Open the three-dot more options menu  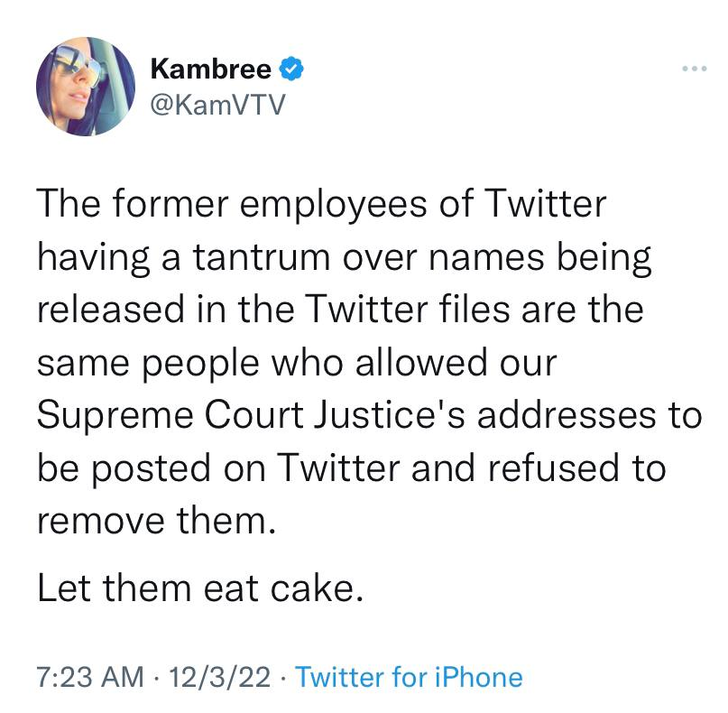(693, 69)
